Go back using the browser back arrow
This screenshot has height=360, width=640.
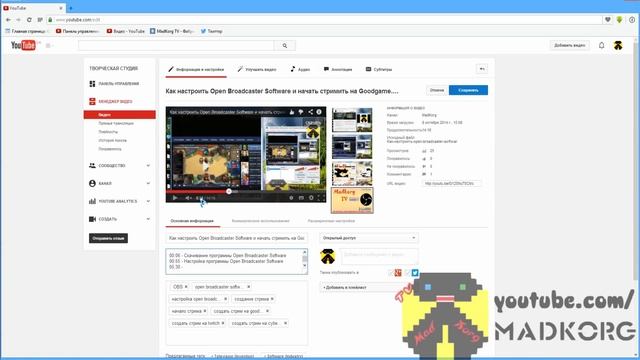[x=8, y=20]
